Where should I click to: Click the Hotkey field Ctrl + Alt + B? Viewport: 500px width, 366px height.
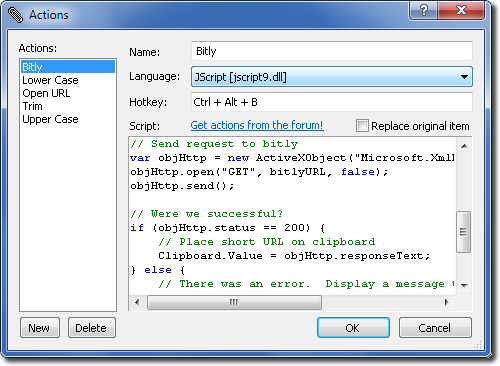coord(332,102)
